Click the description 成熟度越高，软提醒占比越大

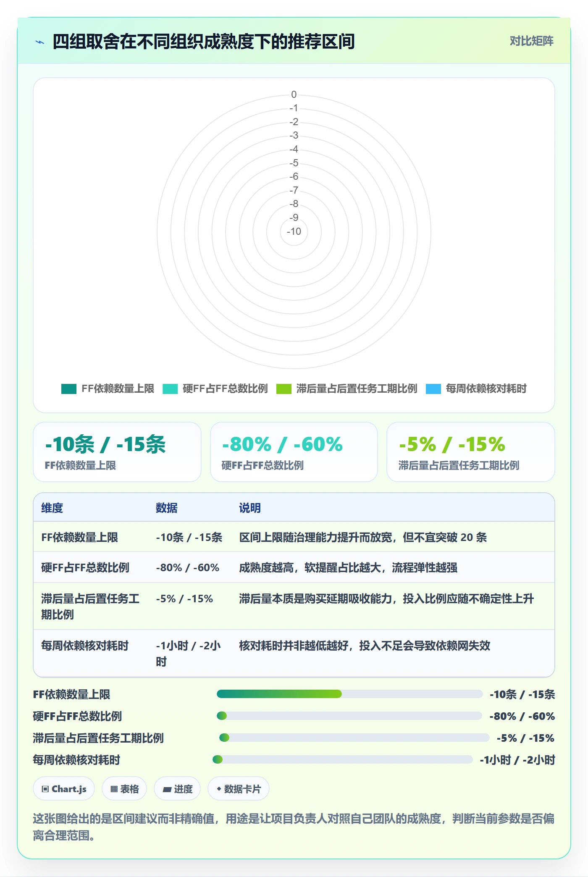tap(348, 567)
